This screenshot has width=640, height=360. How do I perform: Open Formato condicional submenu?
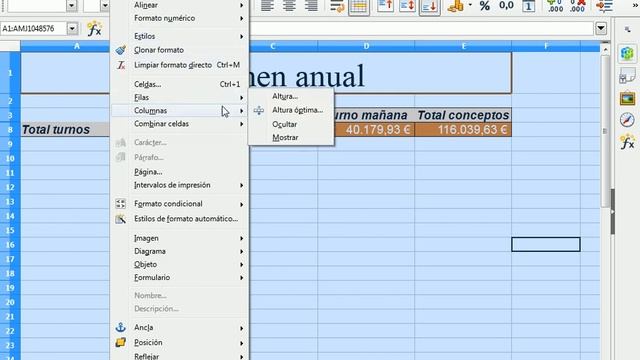180,204
